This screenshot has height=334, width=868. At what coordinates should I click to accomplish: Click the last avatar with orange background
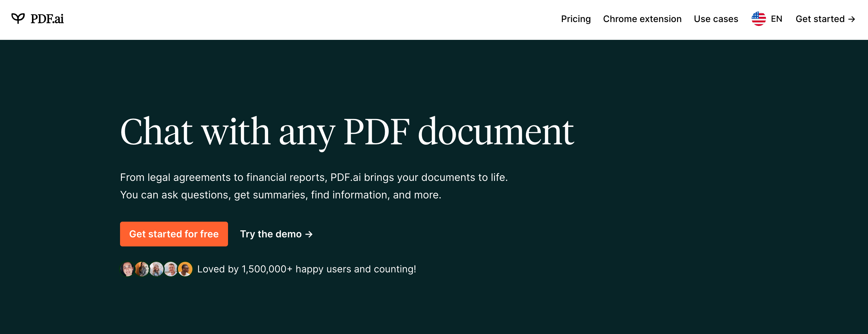pos(185,269)
